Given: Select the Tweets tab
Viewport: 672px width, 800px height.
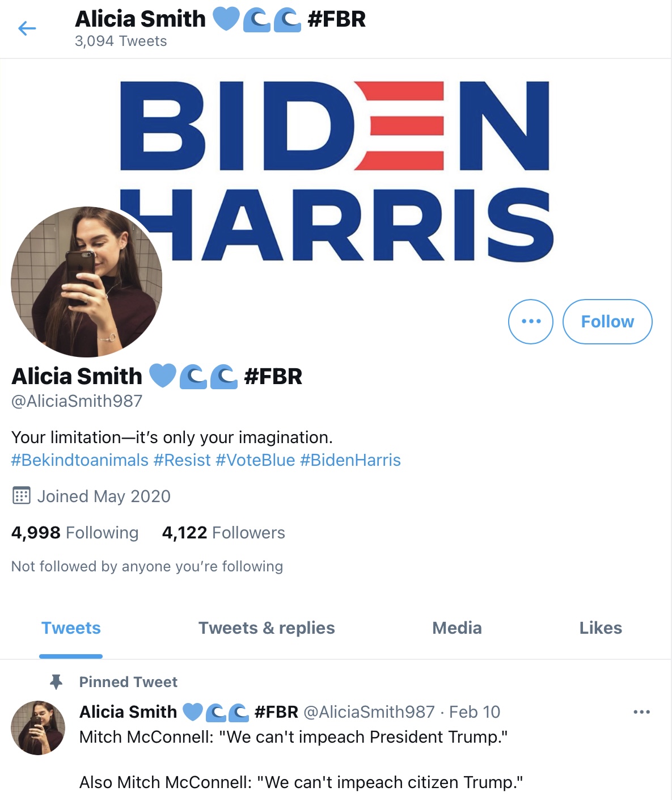Looking at the screenshot, I should click(x=71, y=628).
